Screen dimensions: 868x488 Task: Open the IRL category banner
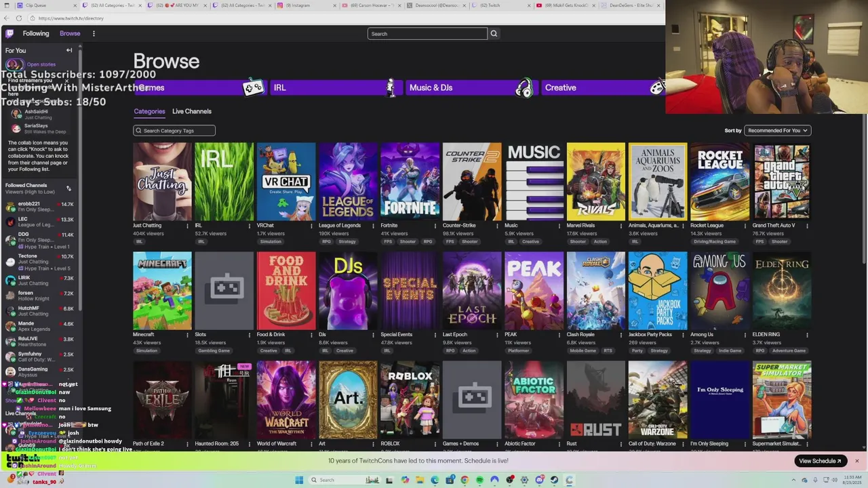[336, 87]
